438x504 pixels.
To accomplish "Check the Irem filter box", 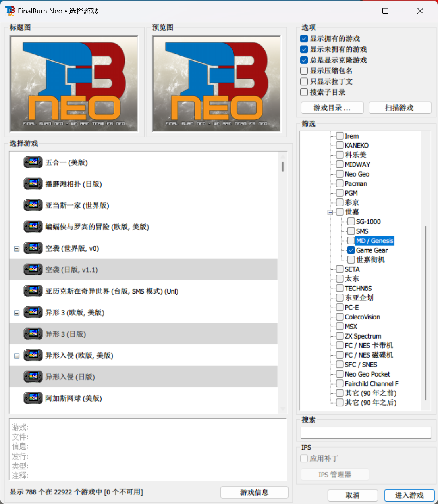I will pos(340,136).
